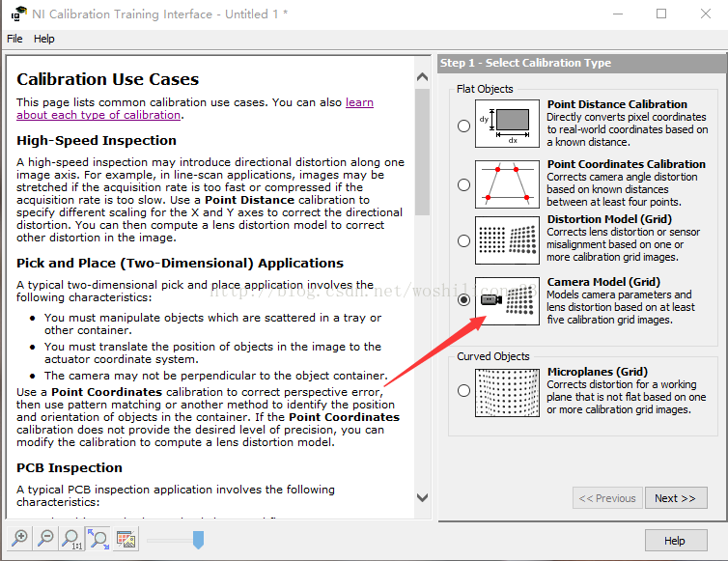Click the help pane vertical scrollbar thumb
The height and width of the screenshot is (561, 728).
point(422,152)
